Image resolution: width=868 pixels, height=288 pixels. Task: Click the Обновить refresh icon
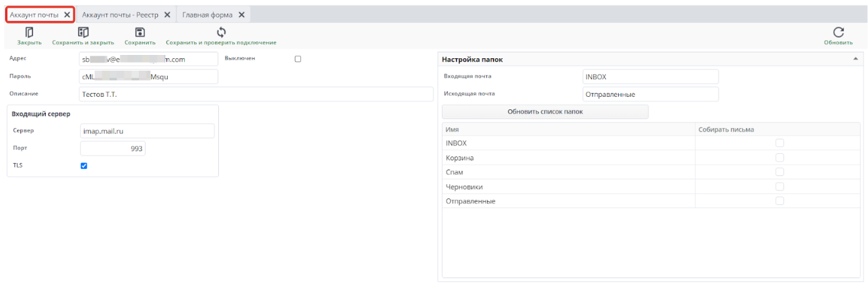click(x=838, y=33)
